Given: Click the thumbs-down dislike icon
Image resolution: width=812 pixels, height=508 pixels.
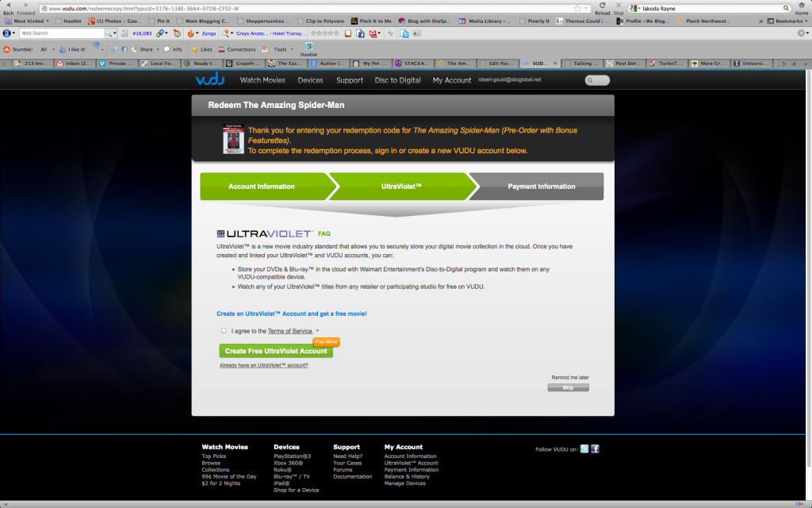Looking at the screenshot, I should coord(97,46).
